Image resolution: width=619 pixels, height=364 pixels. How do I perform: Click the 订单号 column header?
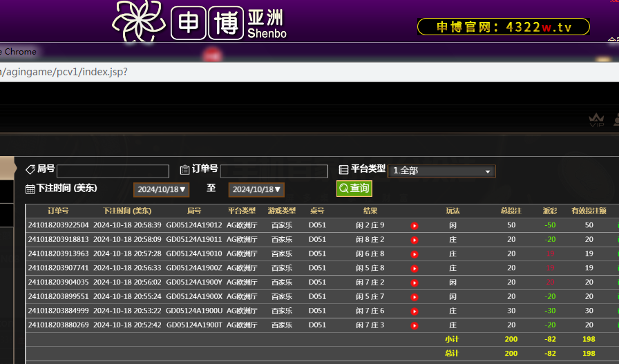click(x=58, y=211)
